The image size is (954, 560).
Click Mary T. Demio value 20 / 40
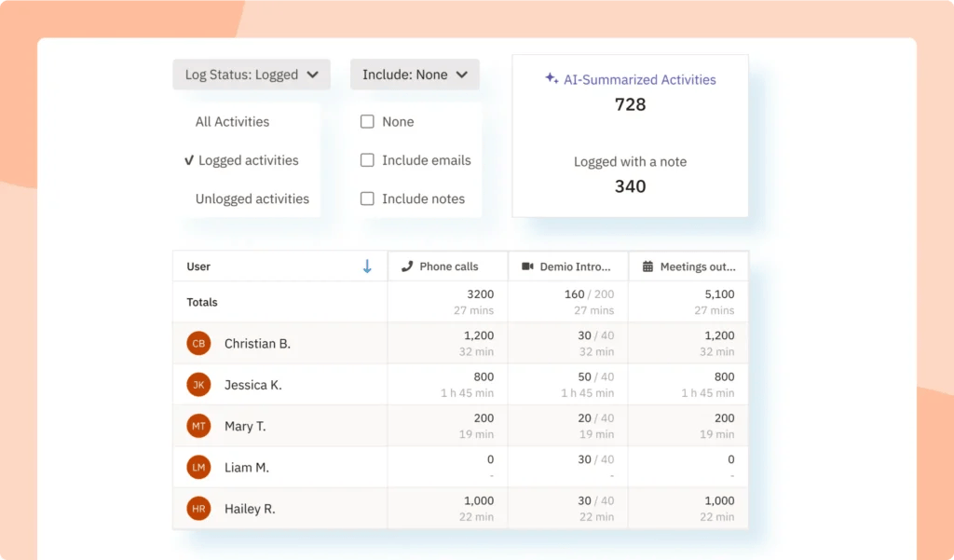click(x=595, y=418)
